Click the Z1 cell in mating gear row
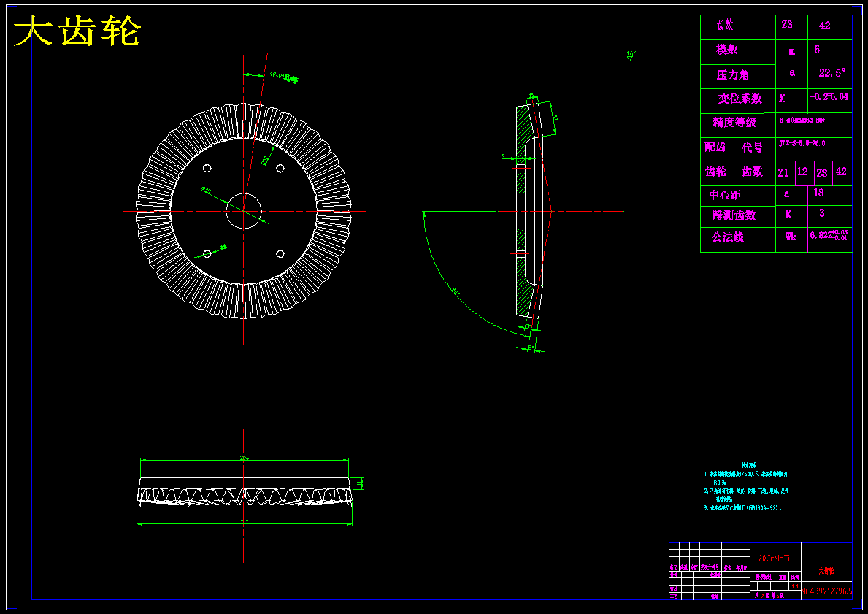 pyautogui.click(x=783, y=173)
